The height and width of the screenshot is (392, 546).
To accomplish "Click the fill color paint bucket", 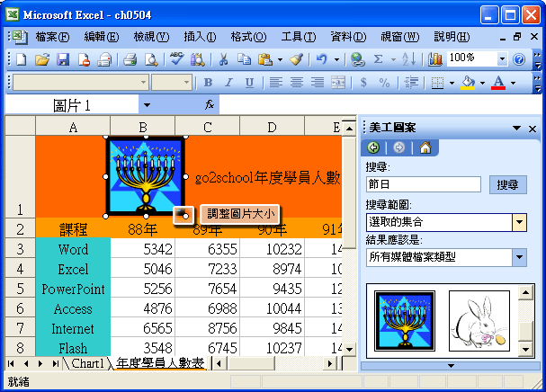I will (467, 83).
